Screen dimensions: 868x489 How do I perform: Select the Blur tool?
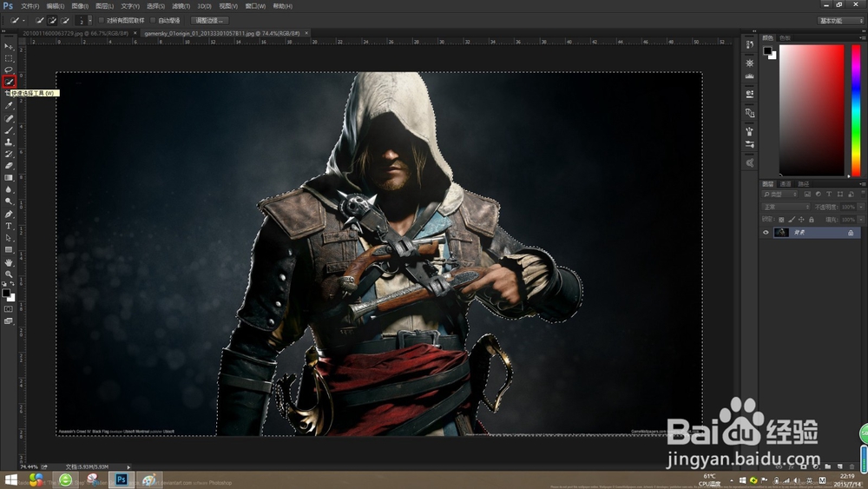coord(9,190)
